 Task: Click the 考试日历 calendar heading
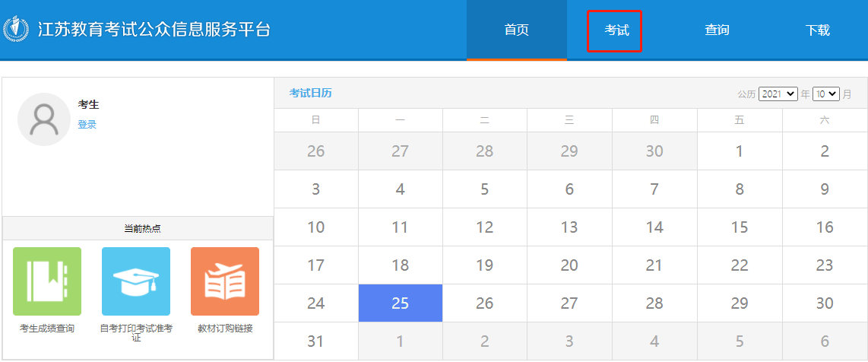[x=310, y=94]
